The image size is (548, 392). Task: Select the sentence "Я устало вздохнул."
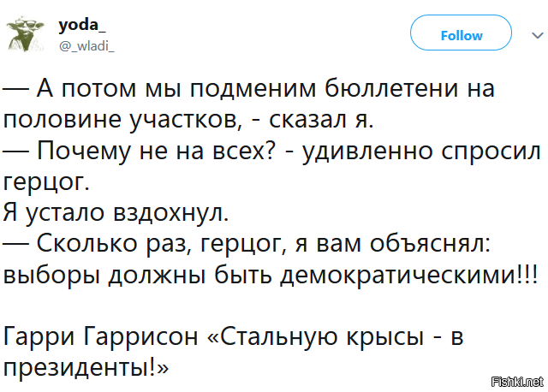[x=116, y=213]
